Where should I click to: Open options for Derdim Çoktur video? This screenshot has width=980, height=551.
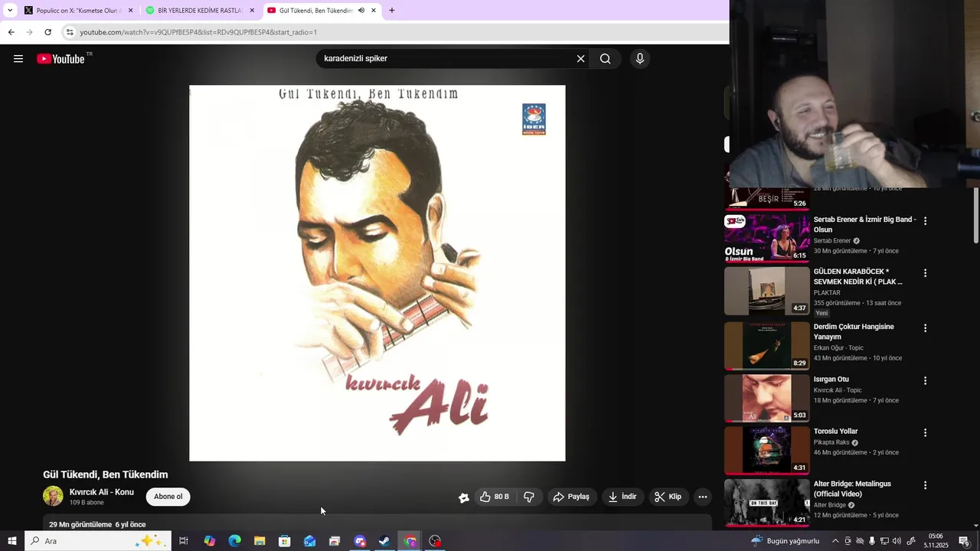click(925, 328)
